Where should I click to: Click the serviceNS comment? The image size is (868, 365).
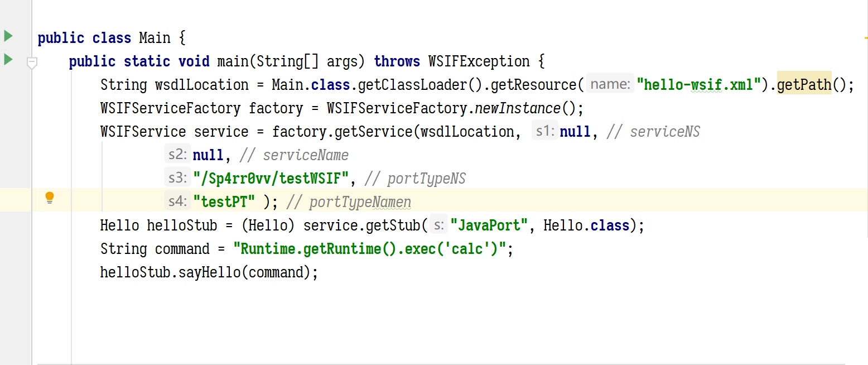pos(664,132)
